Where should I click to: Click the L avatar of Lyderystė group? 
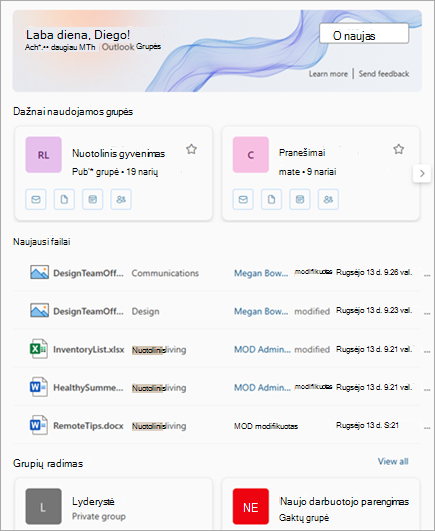click(x=43, y=506)
